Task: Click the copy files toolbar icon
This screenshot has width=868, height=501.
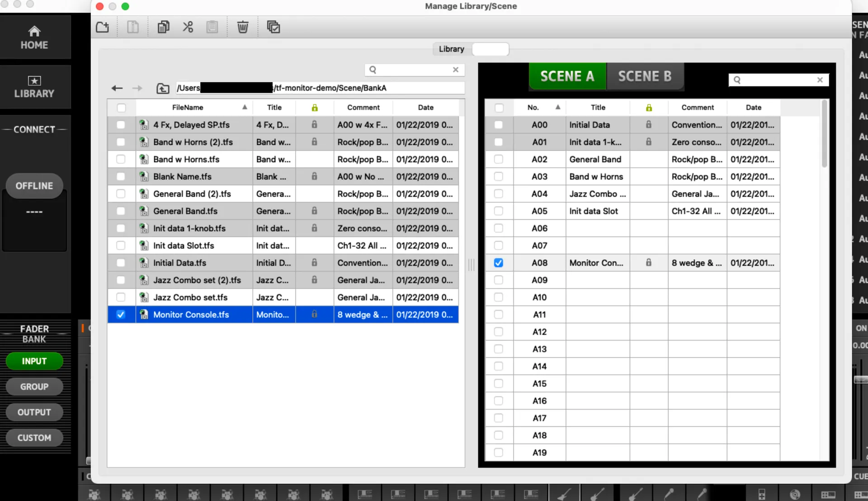Action: (163, 27)
